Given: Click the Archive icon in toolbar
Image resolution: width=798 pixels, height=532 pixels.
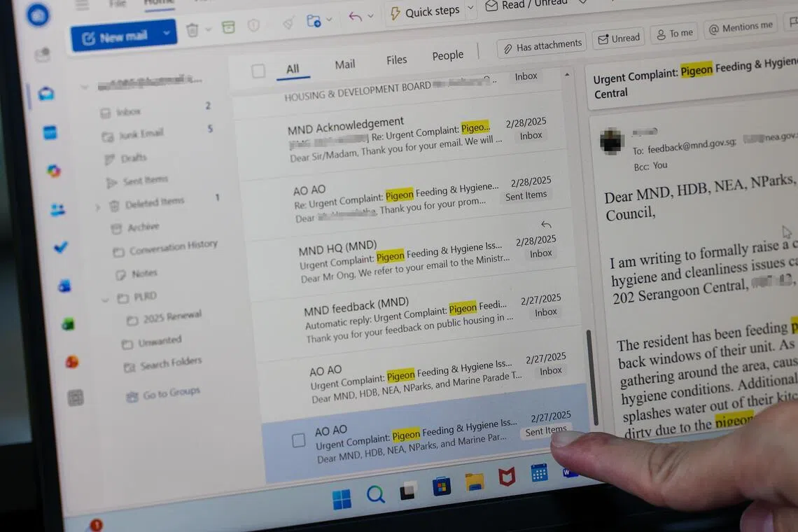Looking at the screenshot, I should coord(228,27).
